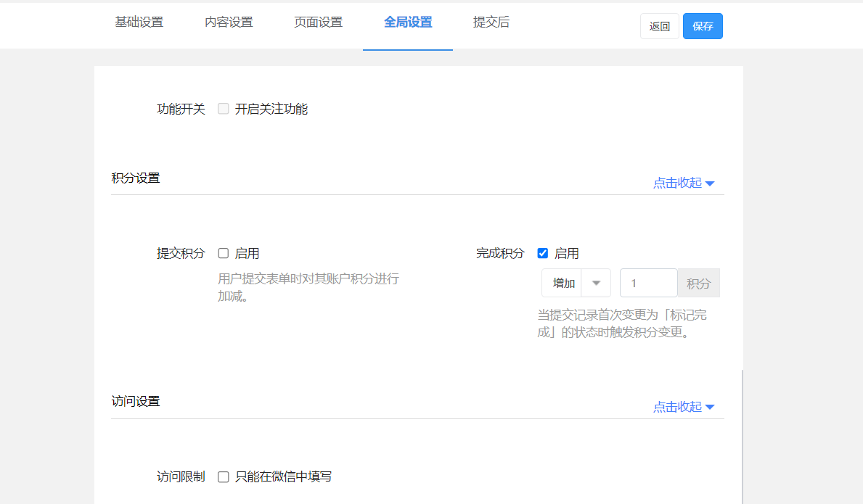Enable the 开启关注功能 checkbox

224,109
